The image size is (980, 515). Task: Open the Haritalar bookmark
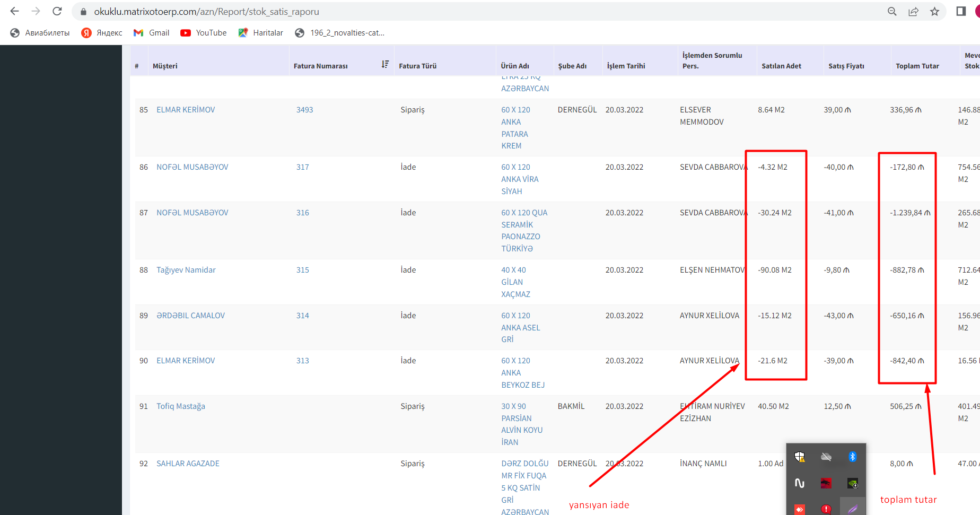(261, 33)
